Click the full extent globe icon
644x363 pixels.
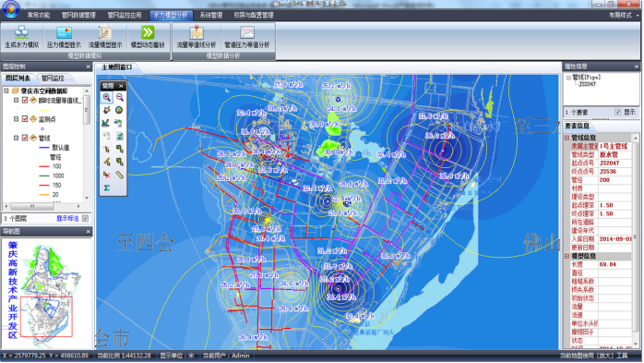pyautogui.click(x=120, y=110)
